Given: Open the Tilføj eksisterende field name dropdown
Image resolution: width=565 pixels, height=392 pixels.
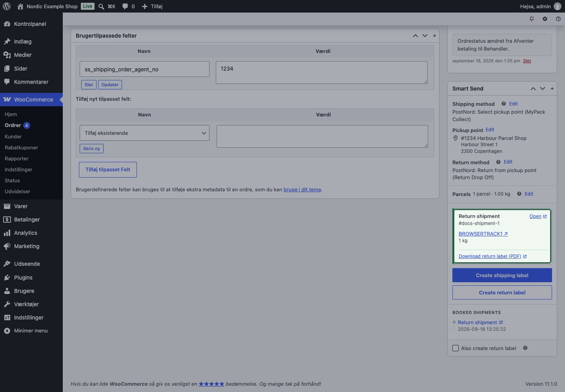Looking at the screenshot, I should (144, 133).
